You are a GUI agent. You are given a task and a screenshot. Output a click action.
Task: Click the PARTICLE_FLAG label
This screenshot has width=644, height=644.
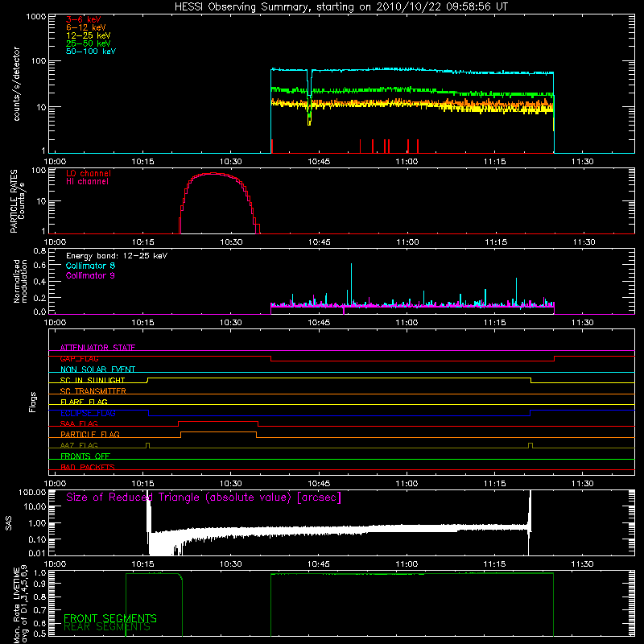[90, 435]
